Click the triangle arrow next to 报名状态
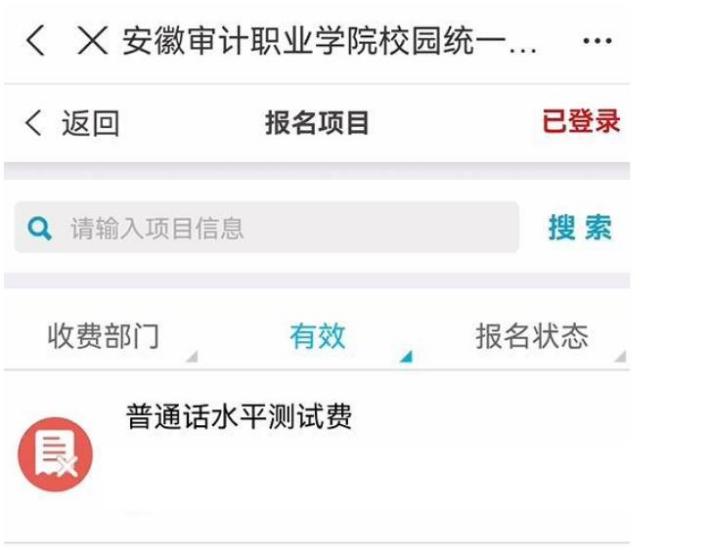The image size is (708, 555). (620, 357)
